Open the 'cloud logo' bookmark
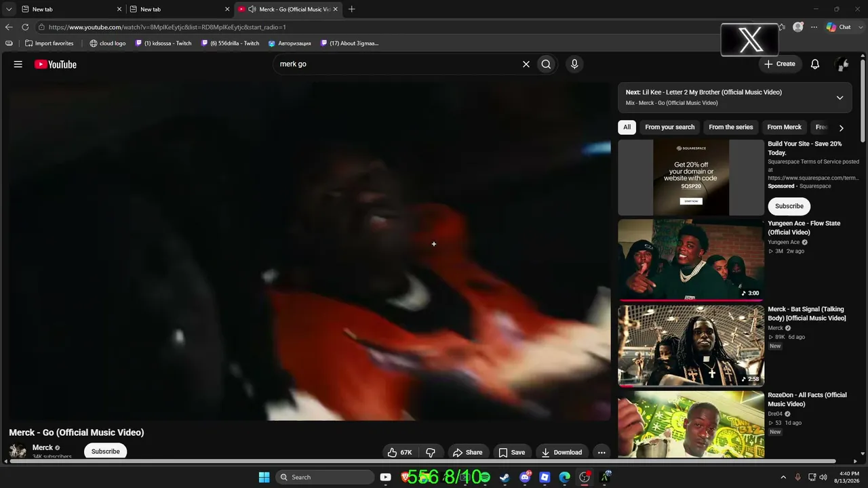Screen dimensions: 868x488 [108, 43]
